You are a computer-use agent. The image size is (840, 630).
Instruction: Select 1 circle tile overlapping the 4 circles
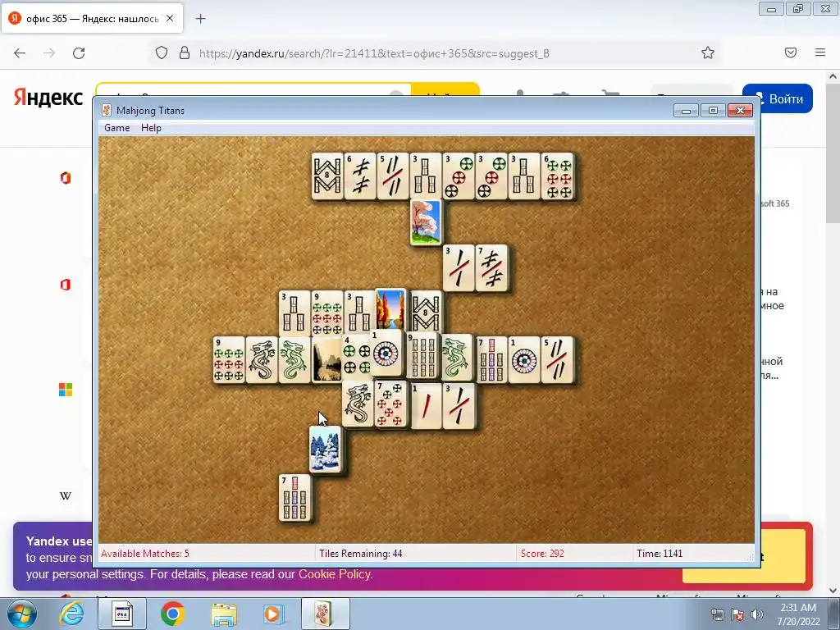click(x=386, y=353)
